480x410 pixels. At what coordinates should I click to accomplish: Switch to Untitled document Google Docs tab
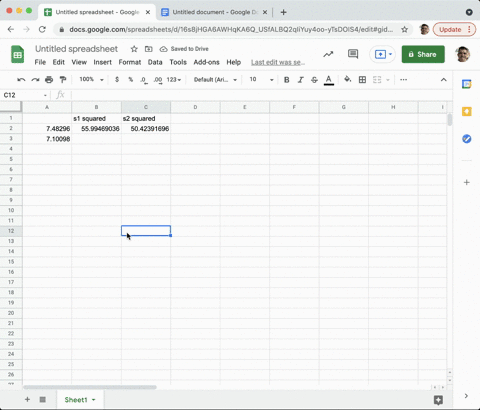tap(214, 12)
